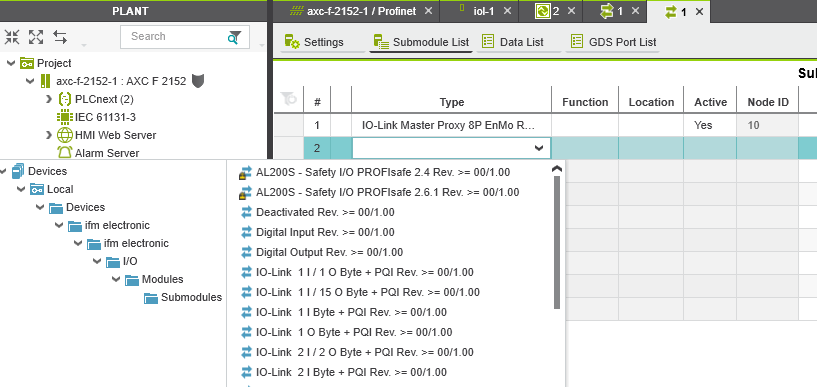
Task: Select IO-Link 1 I / 15 O Byte + PQI
Action: pos(368,292)
